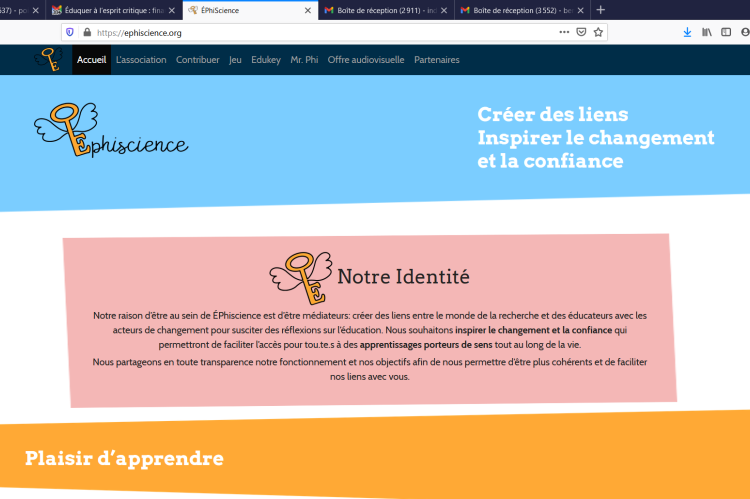
Task: Close the Éduquer à l'esprit critique tab
Action: [172, 10]
